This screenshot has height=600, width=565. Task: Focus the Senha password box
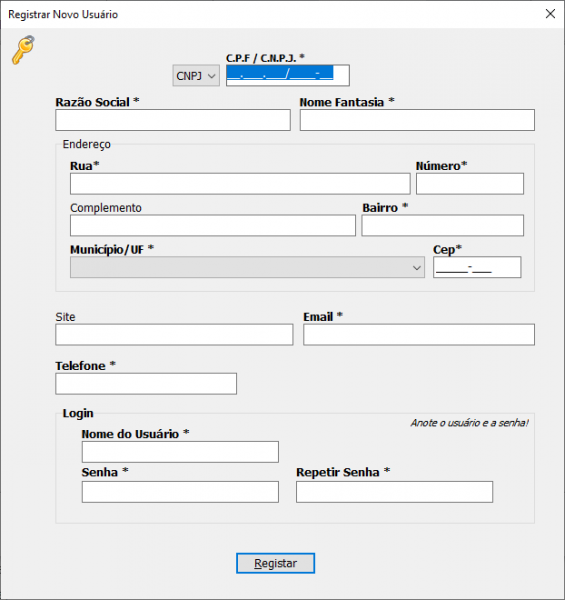pos(180,492)
